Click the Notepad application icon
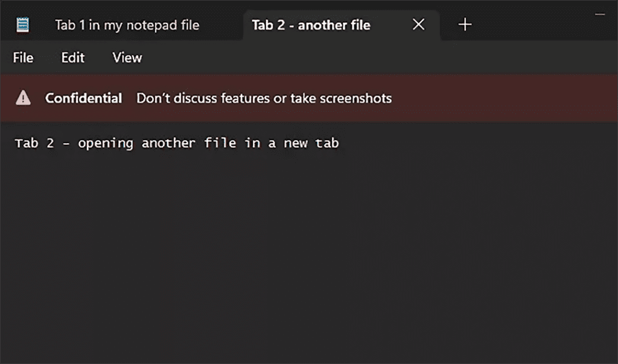 (22, 24)
